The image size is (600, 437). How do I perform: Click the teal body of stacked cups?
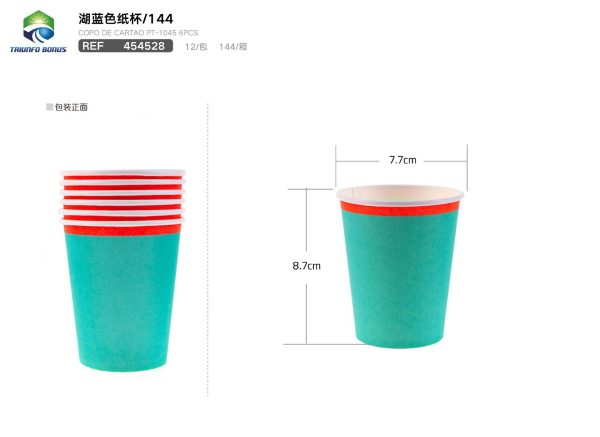tap(122, 302)
